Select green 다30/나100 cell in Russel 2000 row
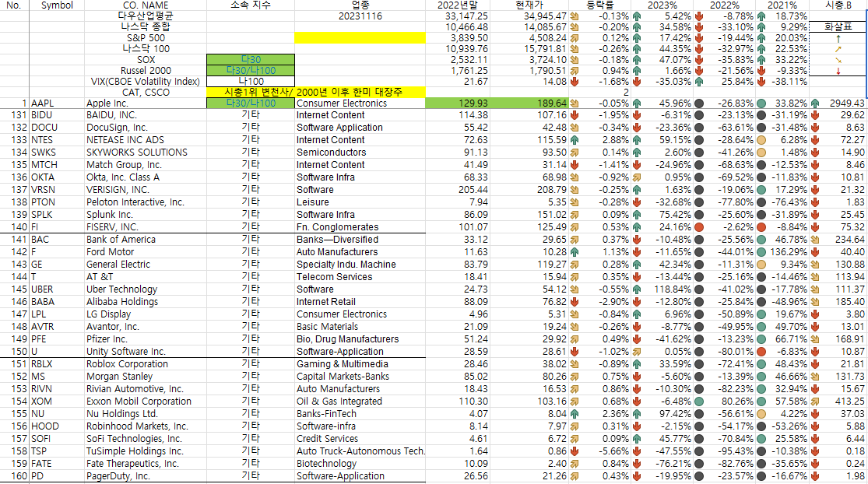The height and width of the screenshot is (484, 868). (x=250, y=70)
